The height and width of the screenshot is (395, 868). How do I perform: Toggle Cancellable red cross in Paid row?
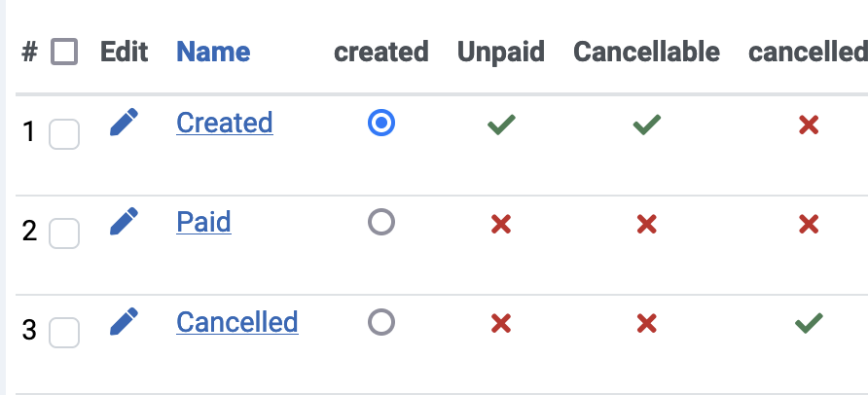click(646, 225)
